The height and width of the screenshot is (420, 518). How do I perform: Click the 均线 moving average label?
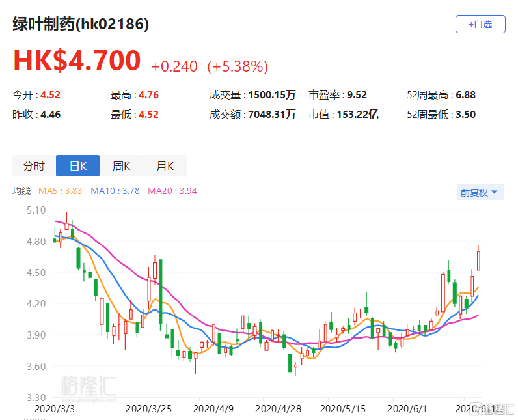tap(21, 191)
